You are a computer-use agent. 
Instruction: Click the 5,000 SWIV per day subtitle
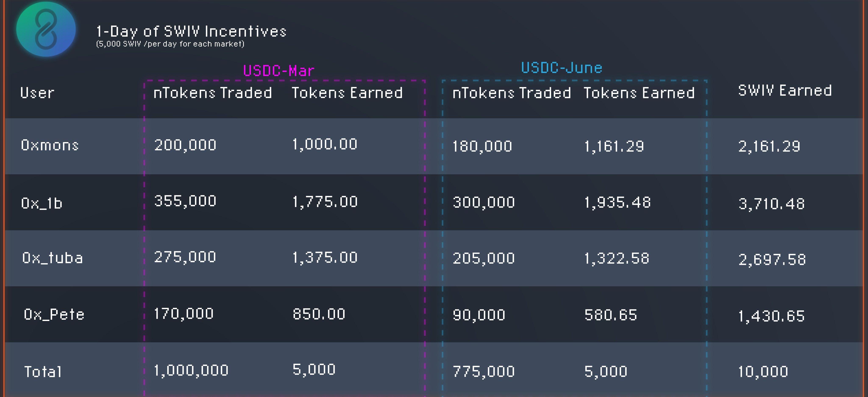click(x=170, y=44)
